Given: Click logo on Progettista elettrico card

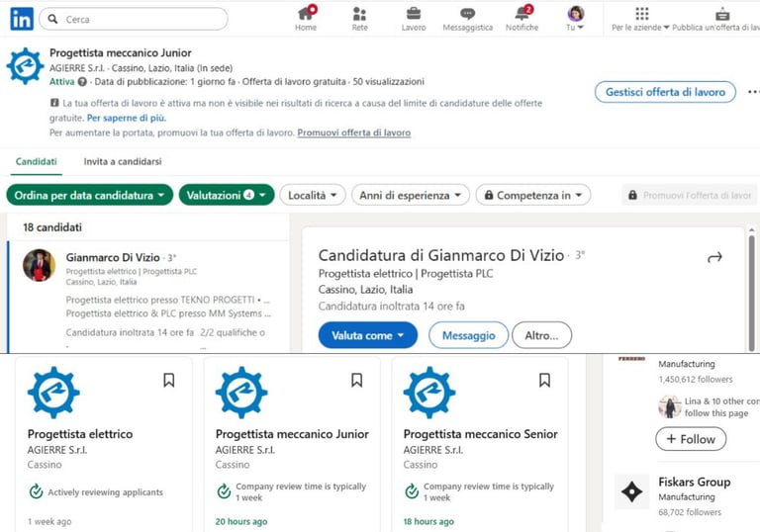Looking at the screenshot, I should coord(53,393).
